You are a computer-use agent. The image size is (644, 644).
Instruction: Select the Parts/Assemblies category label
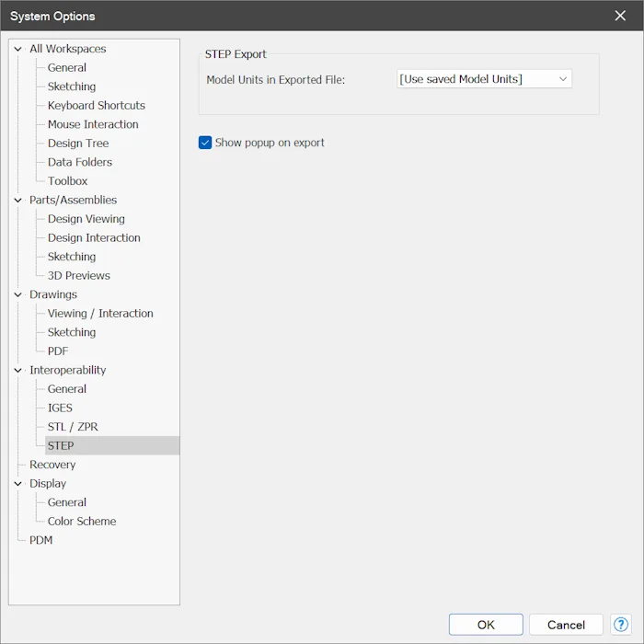pyautogui.click(x=73, y=200)
